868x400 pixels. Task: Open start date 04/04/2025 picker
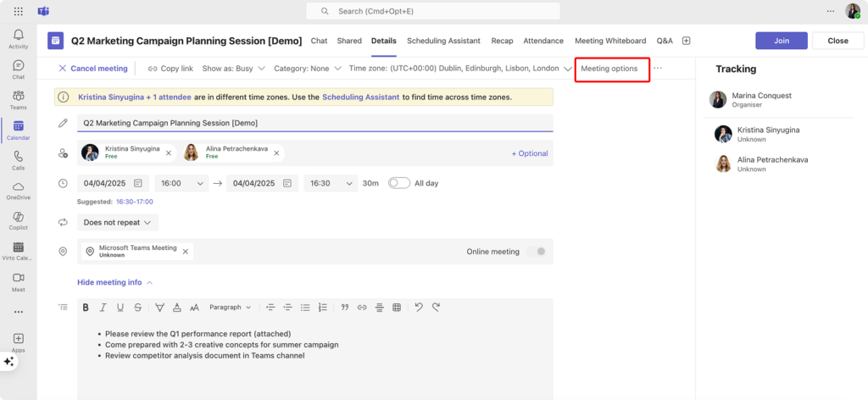(114, 183)
